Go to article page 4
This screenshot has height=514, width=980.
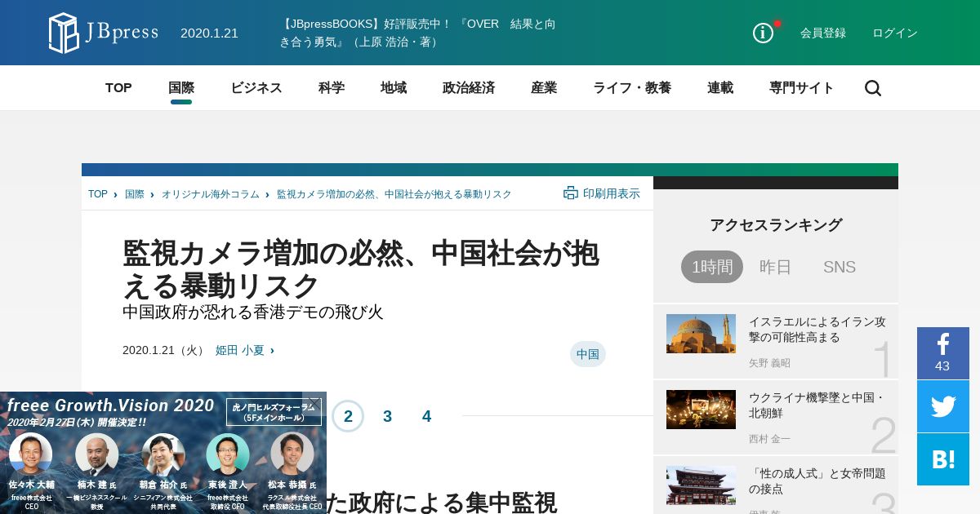tap(426, 416)
